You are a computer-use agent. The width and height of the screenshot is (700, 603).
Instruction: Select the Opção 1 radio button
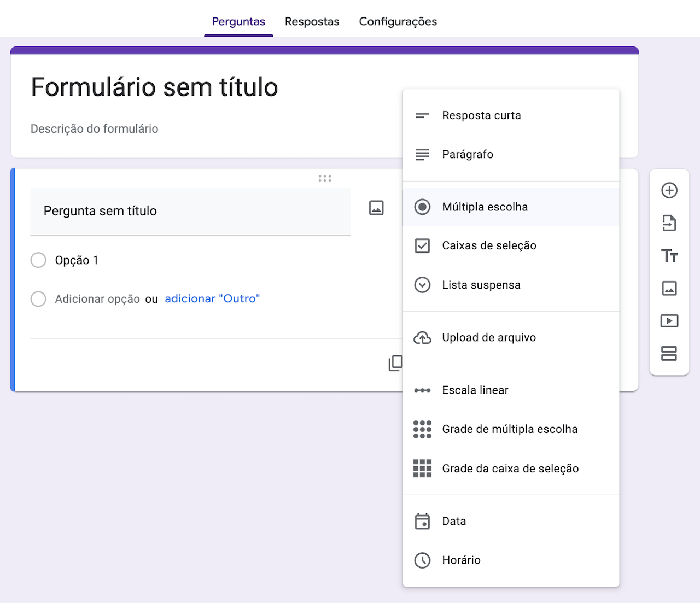(x=38, y=260)
